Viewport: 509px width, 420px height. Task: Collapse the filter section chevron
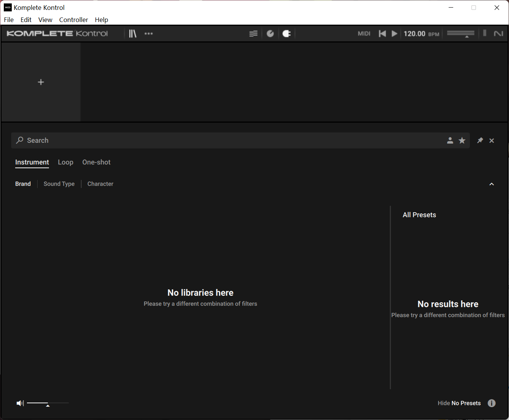click(x=492, y=184)
